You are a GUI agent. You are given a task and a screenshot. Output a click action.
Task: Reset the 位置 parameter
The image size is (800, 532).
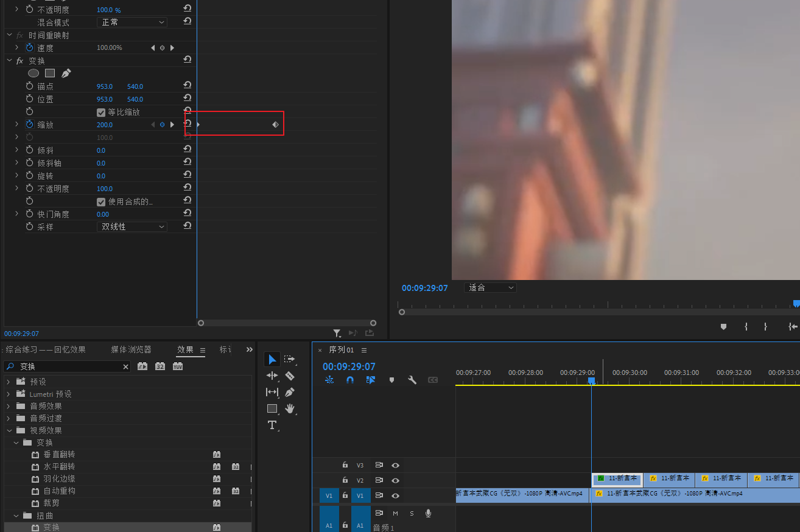pos(188,99)
